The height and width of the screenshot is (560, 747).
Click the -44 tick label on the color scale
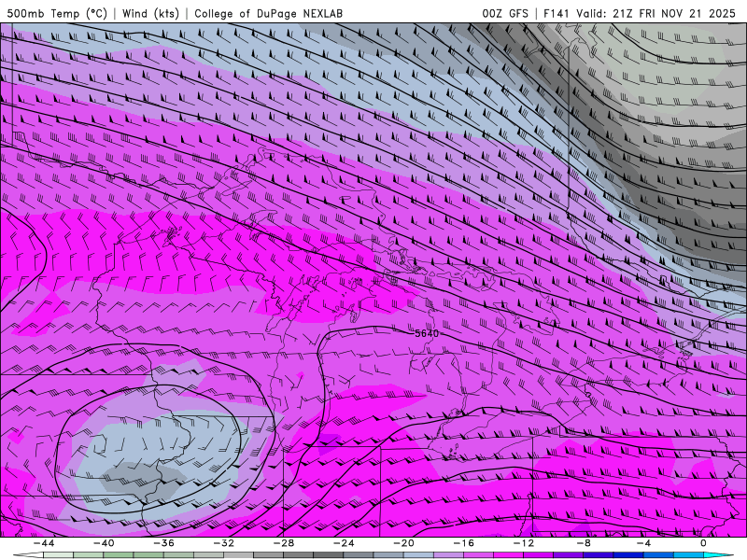[x=44, y=543]
